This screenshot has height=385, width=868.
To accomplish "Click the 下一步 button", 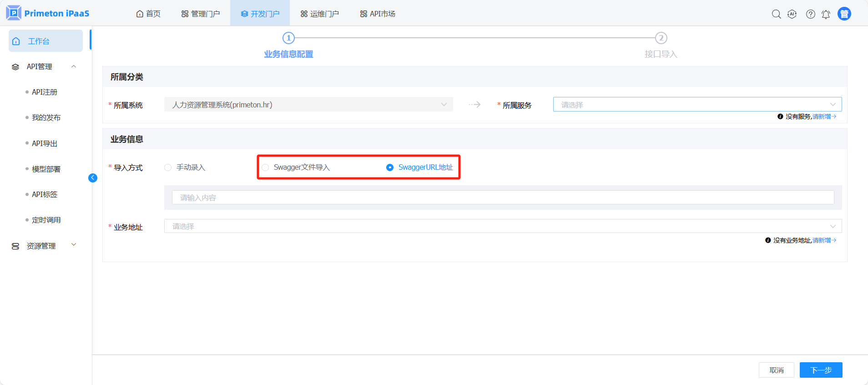I will pyautogui.click(x=821, y=370).
